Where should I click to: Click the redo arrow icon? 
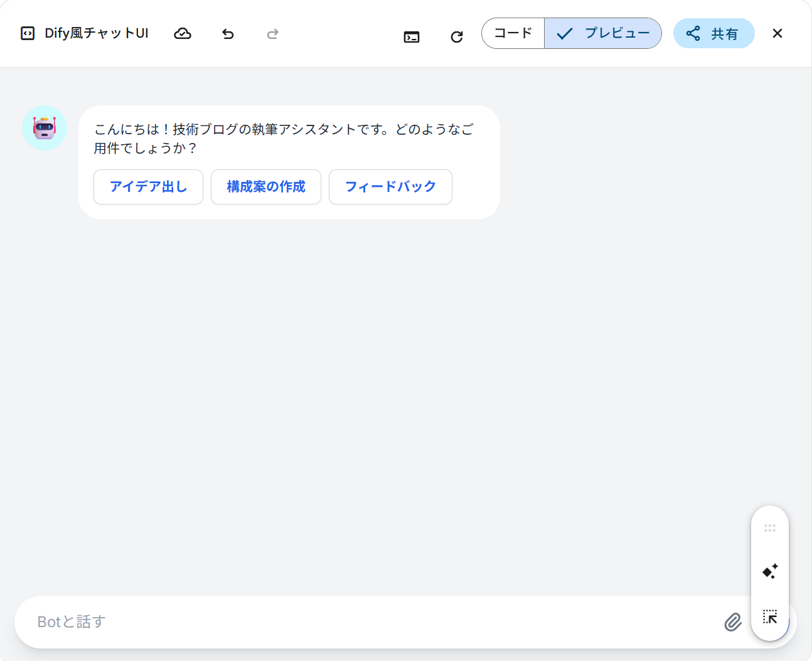272,34
